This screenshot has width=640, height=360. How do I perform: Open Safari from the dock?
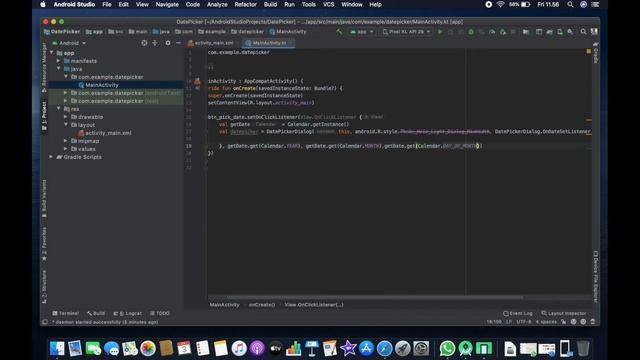pyautogui.click(x=384, y=349)
